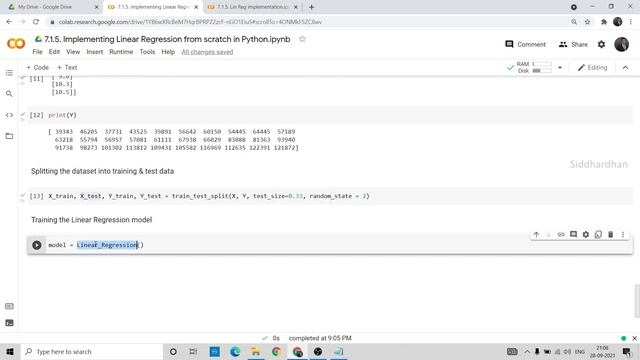The height and width of the screenshot is (360, 640).
Task: Click the train_test_split code cell
Action: 331,196
